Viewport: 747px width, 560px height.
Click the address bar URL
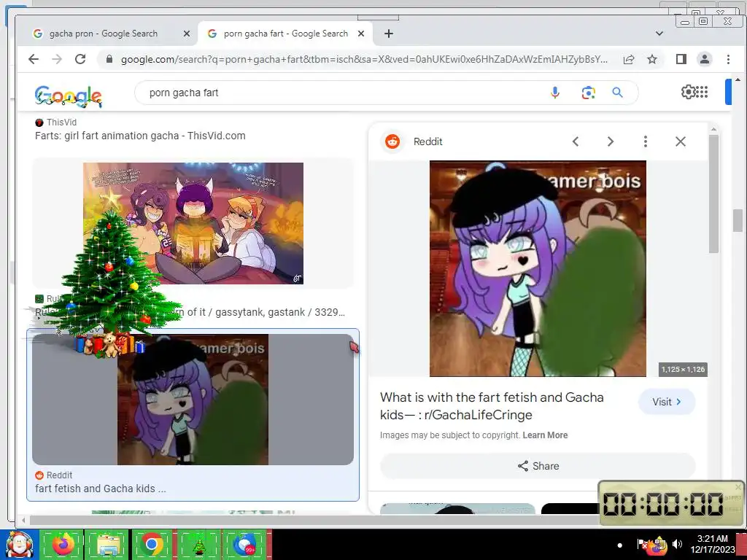click(x=364, y=59)
